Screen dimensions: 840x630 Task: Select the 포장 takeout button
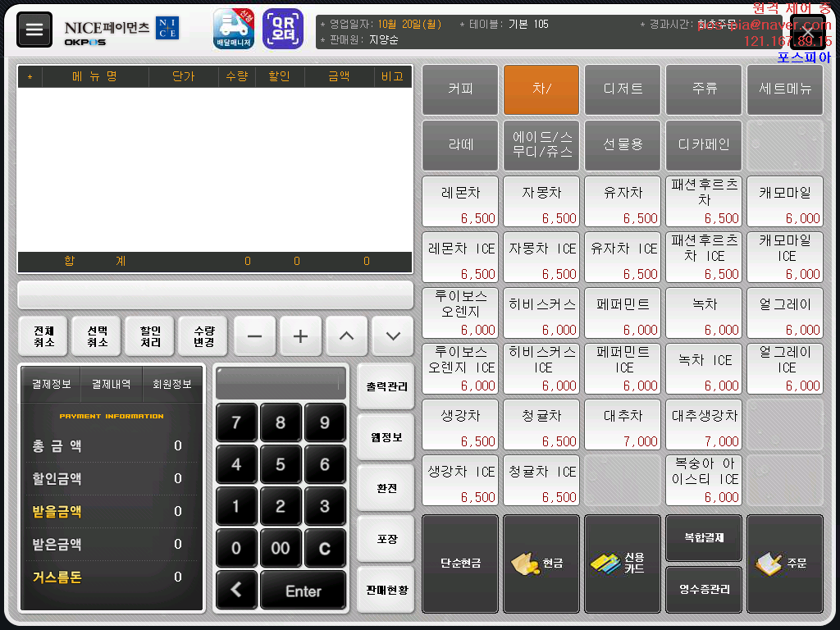point(386,539)
